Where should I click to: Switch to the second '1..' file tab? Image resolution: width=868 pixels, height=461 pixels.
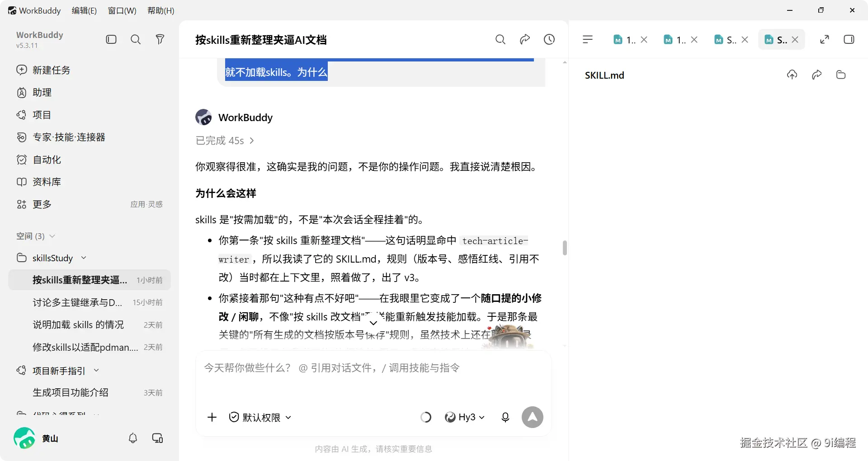point(675,40)
